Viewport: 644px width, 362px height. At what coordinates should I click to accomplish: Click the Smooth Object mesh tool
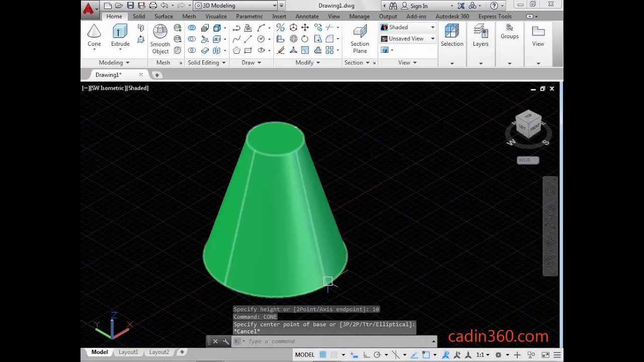pos(160,39)
